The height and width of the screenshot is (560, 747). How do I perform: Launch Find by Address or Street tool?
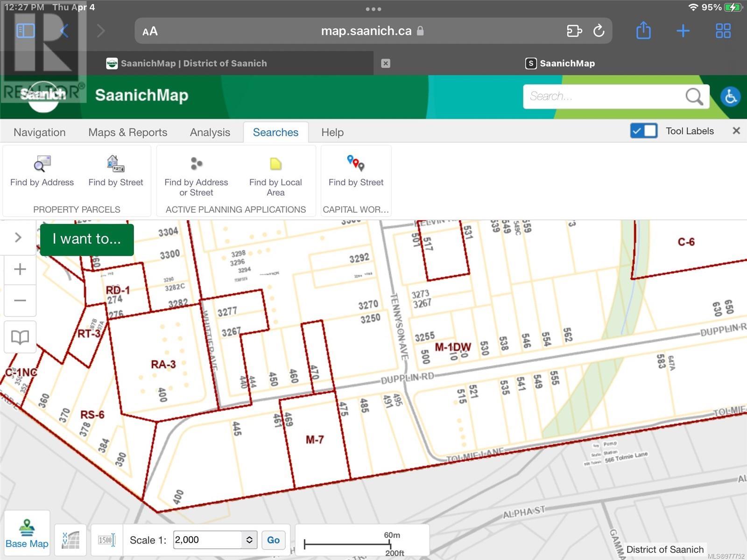196,176
